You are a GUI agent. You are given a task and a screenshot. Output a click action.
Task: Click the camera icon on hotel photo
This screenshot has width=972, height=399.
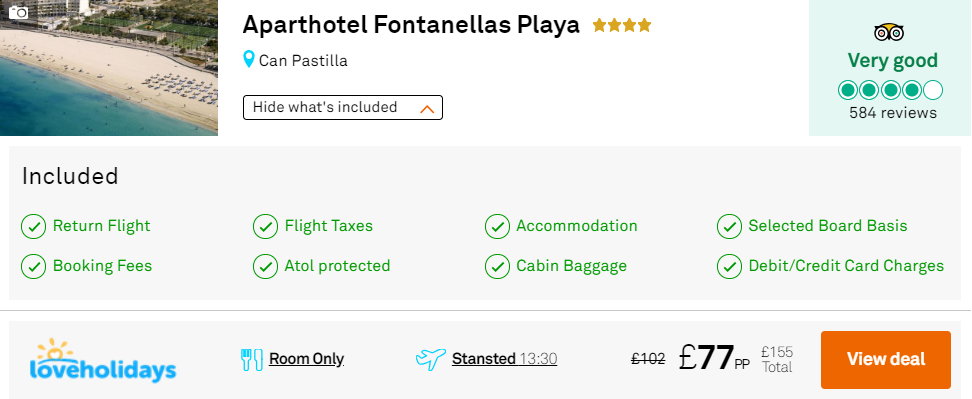point(19,12)
